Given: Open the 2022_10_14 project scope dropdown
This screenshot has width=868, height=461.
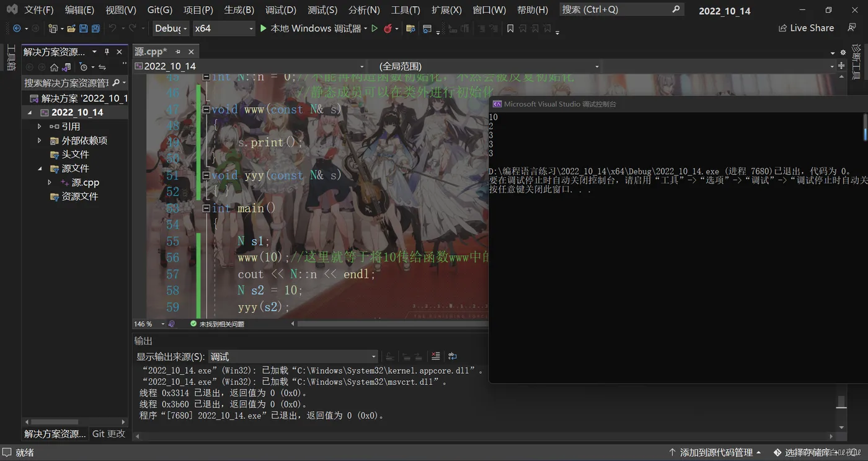Looking at the screenshot, I should tap(250, 66).
